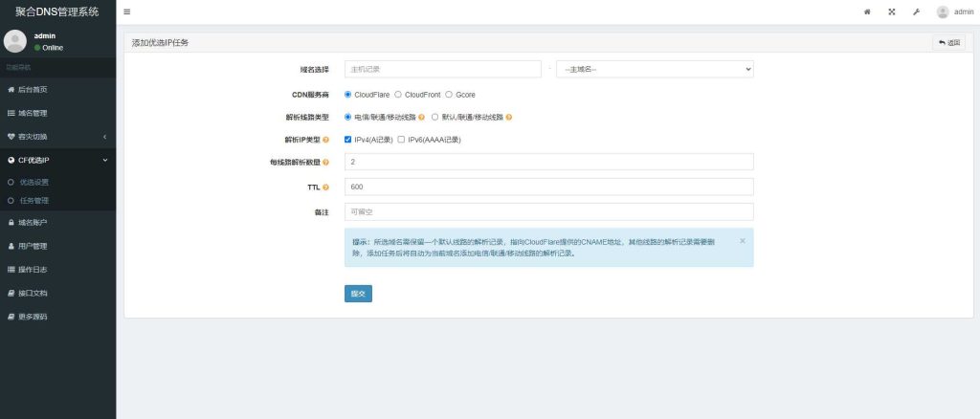Image resolution: width=980 pixels, height=419 pixels.
Task: Click the 接口文档 book icon in sidebar
Action: [x=11, y=293]
